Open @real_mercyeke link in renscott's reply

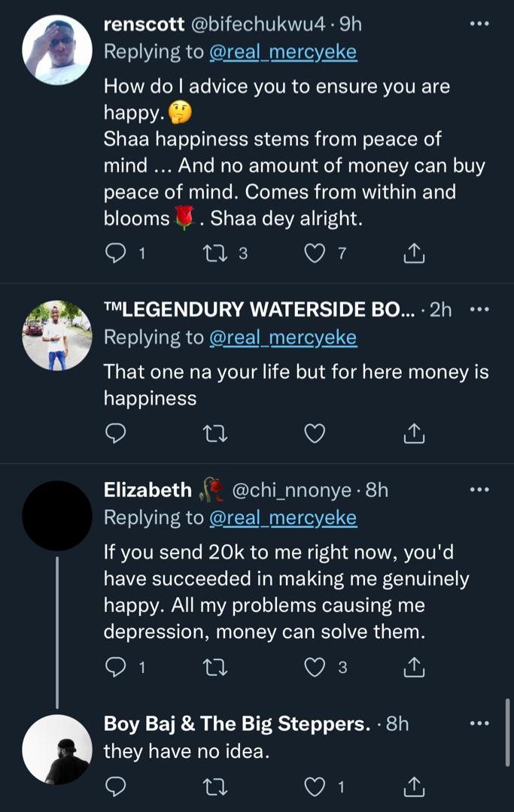click(282, 52)
